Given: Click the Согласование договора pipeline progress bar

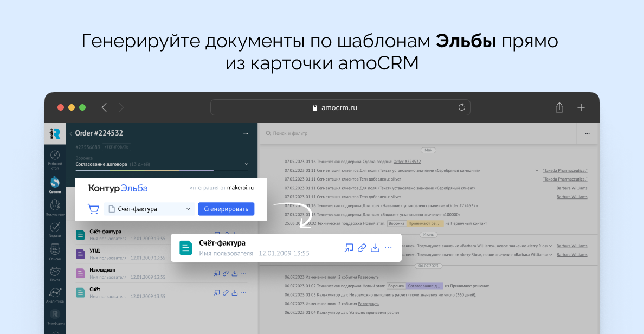Looking at the screenshot, I should tap(162, 170).
